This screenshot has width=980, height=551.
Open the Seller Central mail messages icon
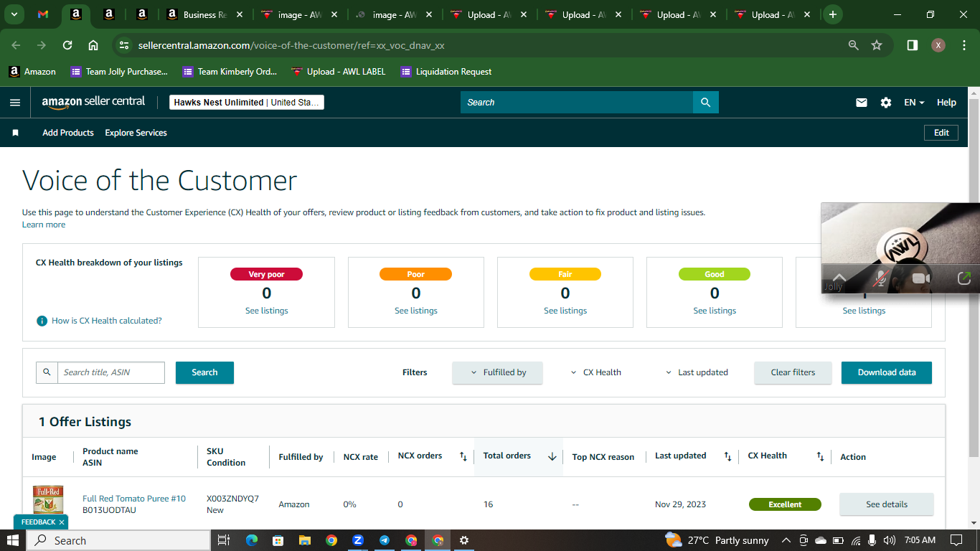[x=862, y=103]
